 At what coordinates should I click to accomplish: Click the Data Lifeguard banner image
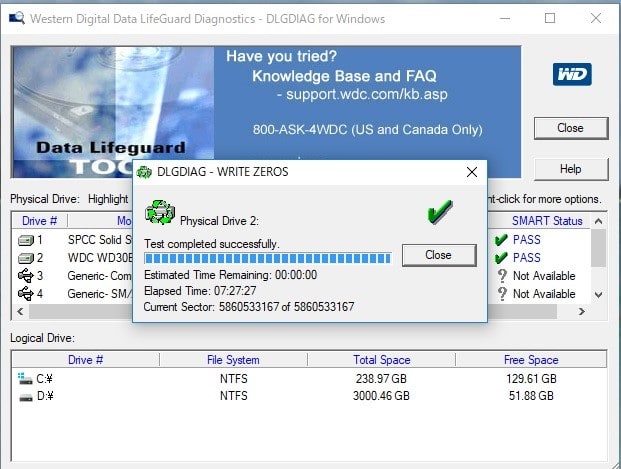click(x=113, y=112)
